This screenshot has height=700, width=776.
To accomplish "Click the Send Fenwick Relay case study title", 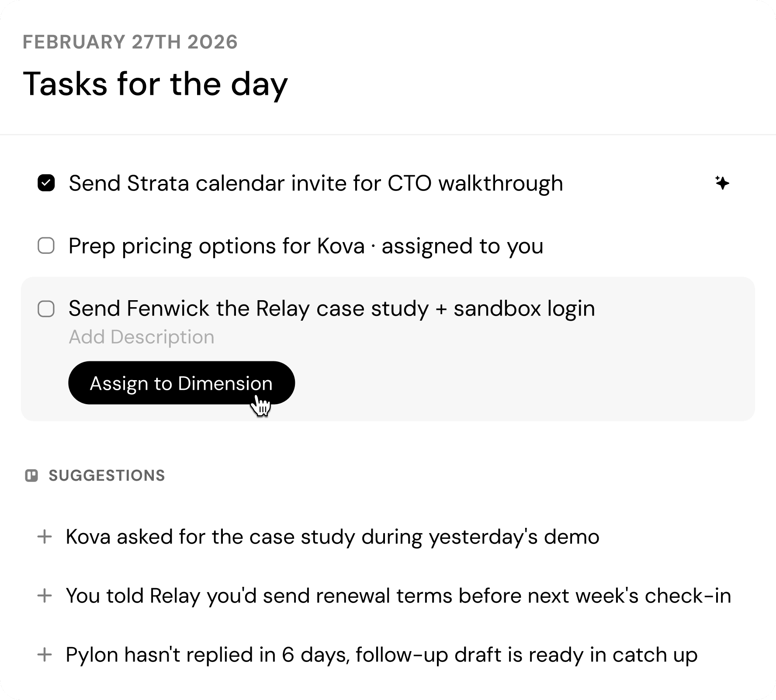I will point(331,308).
